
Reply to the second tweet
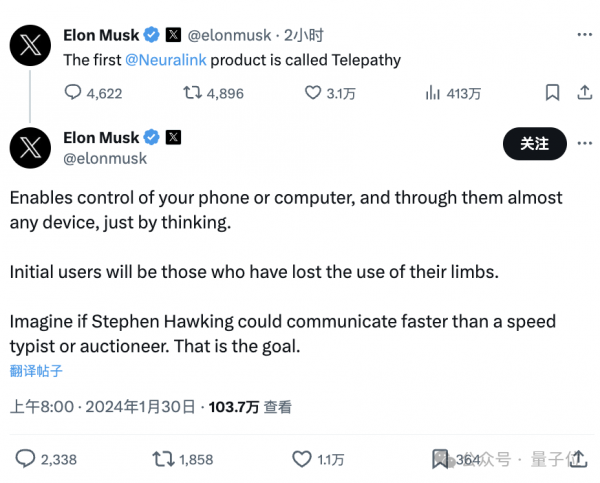click(x=26, y=459)
